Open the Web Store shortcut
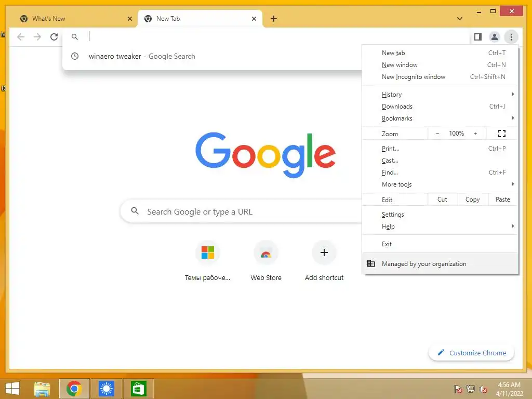This screenshot has width=532, height=399. click(x=266, y=261)
